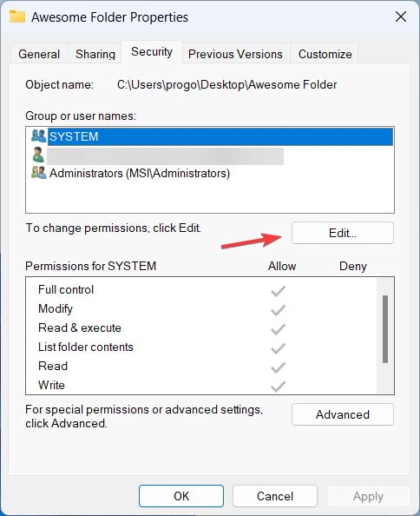Click the single user account icon
This screenshot has width=420, height=516.
38,155
